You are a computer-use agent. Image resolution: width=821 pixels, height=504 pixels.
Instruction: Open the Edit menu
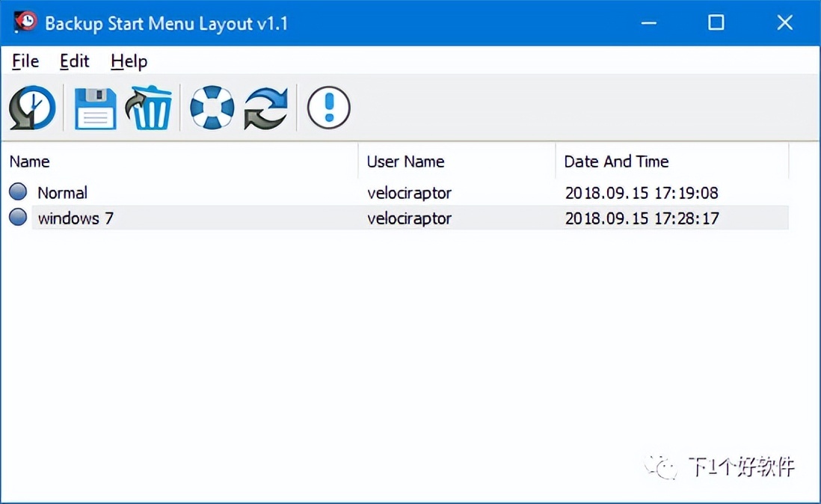74,61
